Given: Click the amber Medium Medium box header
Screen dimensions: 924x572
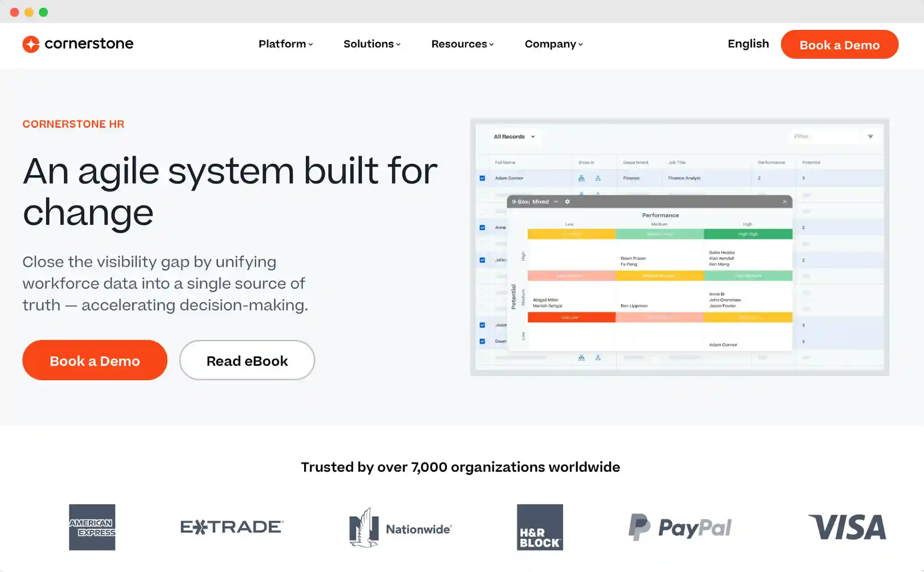Looking at the screenshot, I should pyautogui.click(x=660, y=276).
